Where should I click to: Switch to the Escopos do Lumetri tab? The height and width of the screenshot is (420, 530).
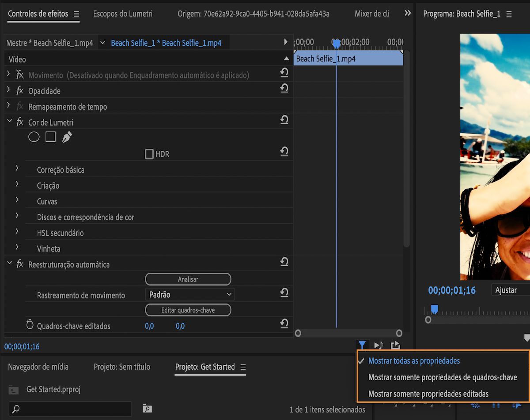pos(123,14)
